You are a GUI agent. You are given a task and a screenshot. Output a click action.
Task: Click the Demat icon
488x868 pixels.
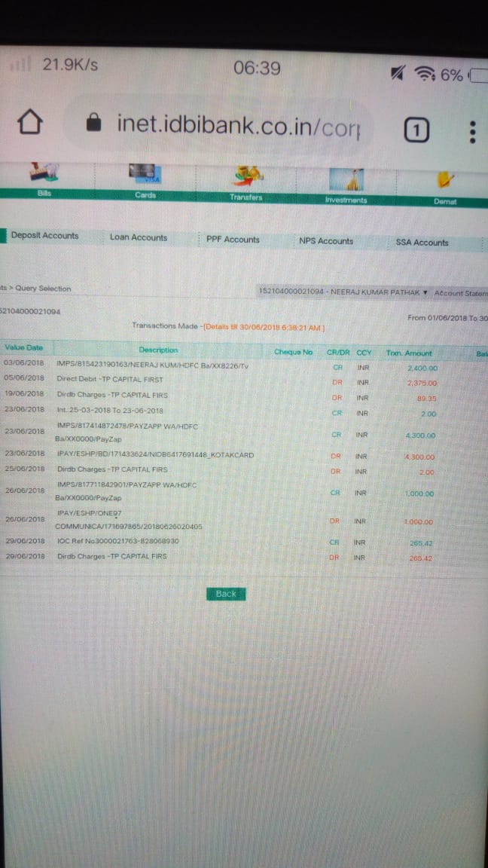pyautogui.click(x=445, y=182)
